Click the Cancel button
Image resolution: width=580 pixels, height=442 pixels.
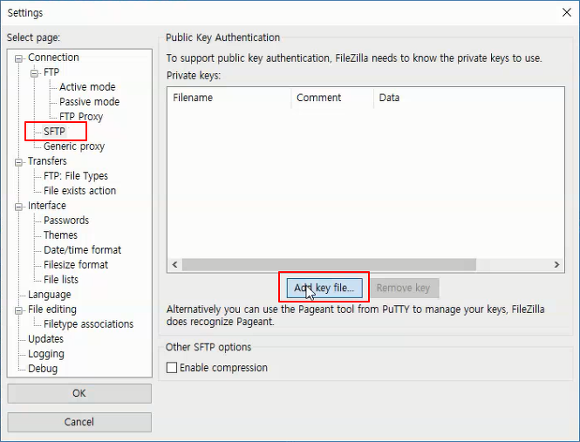point(79,422)
